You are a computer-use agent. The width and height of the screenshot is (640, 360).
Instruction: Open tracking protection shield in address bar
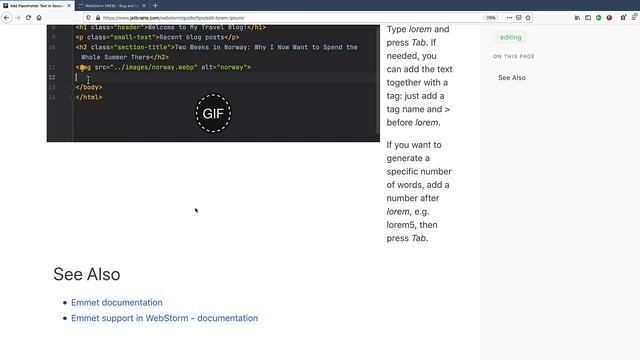tap(89, 18)
